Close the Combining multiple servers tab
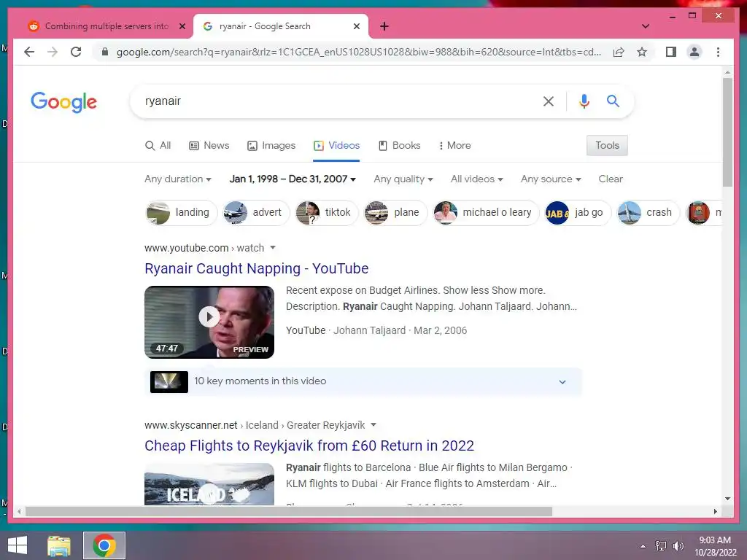747x560 pixels. point(182,26)
